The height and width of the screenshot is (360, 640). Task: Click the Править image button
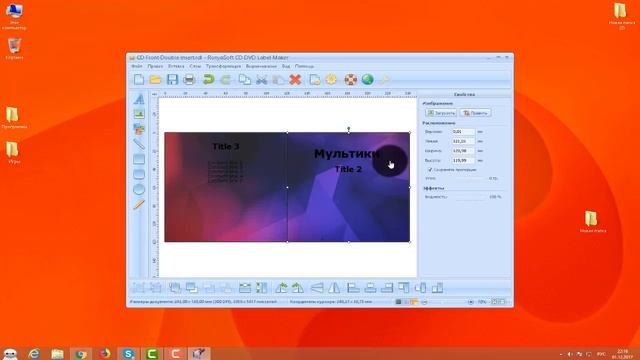(476, 113)
